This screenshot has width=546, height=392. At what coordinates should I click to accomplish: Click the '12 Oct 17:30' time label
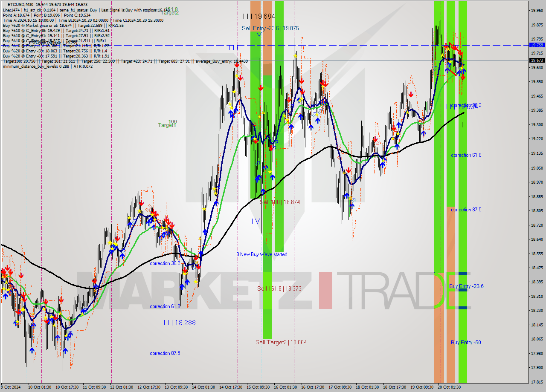(150, 387)
